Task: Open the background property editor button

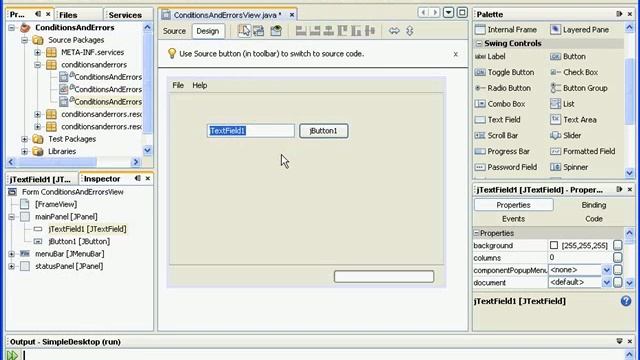Action: tap(618, 245)
